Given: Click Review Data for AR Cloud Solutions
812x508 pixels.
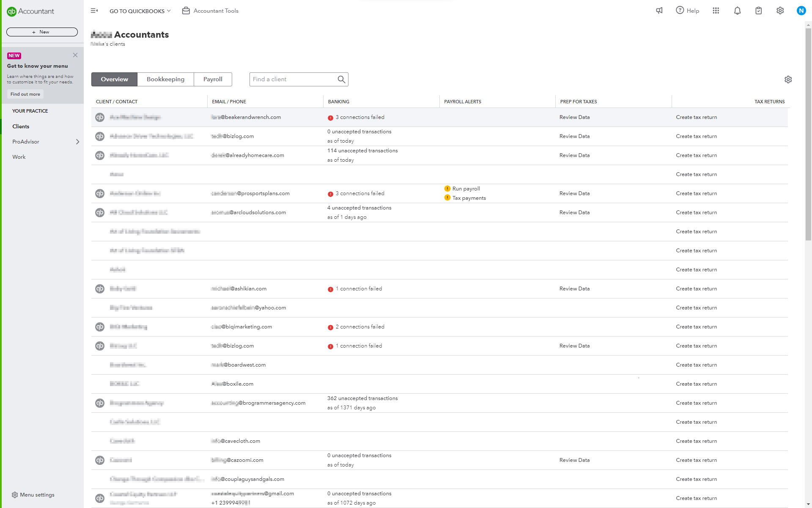Looking at the screenshot, I should pyautogui.click(x=574, y=213).
